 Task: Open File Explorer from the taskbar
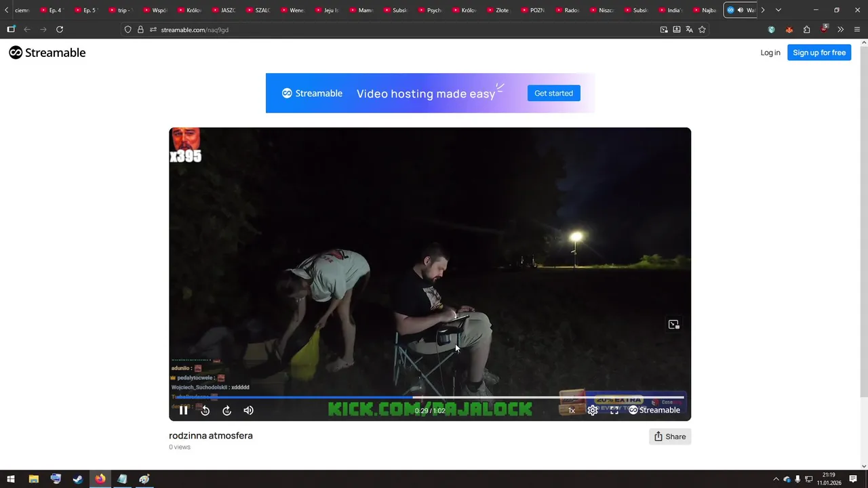point(33,479)
